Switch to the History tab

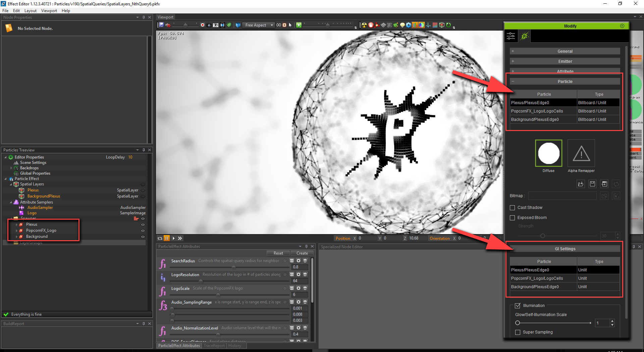[235, 346]
